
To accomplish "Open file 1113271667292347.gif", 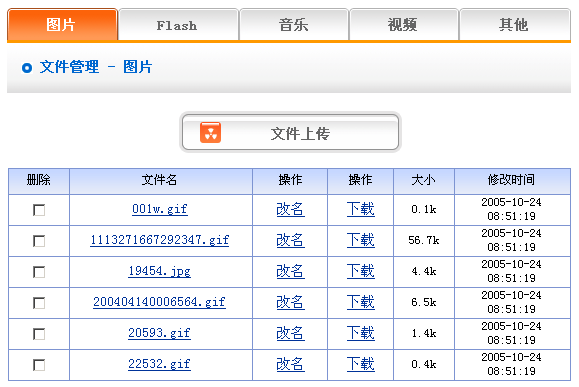I will tap(160, 240).
